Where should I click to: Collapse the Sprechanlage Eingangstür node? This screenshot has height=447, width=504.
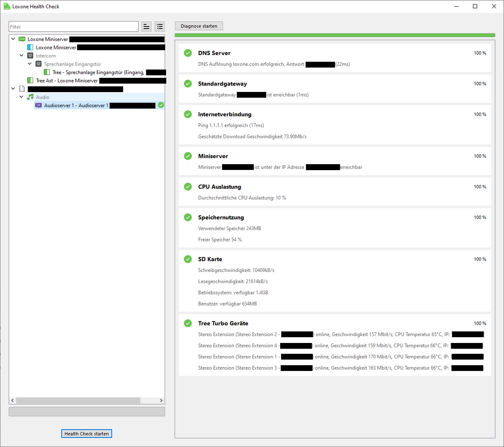click(x=30, y=64)
